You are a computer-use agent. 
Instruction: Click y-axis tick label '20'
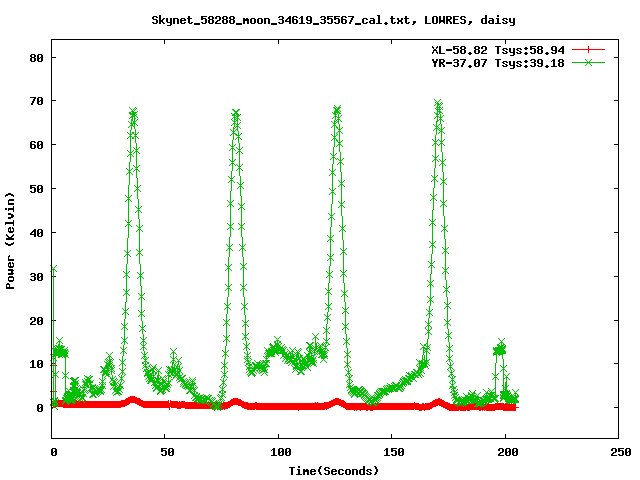[x=36, y=321]
